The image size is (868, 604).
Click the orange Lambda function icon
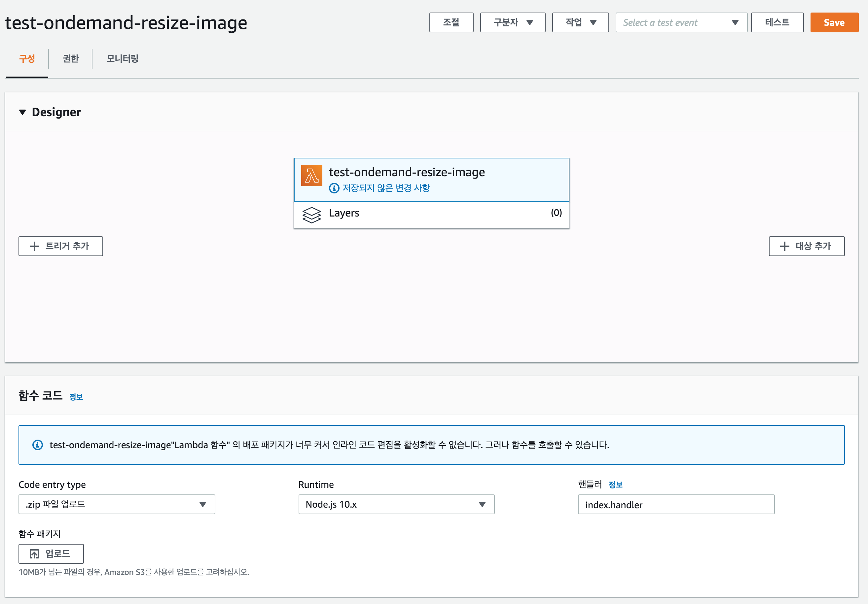pyautogui.click(x=311, y=176)
